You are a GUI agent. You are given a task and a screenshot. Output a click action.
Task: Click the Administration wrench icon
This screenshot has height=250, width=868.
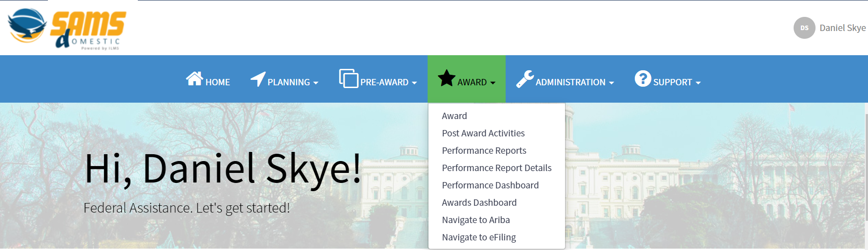525,79
